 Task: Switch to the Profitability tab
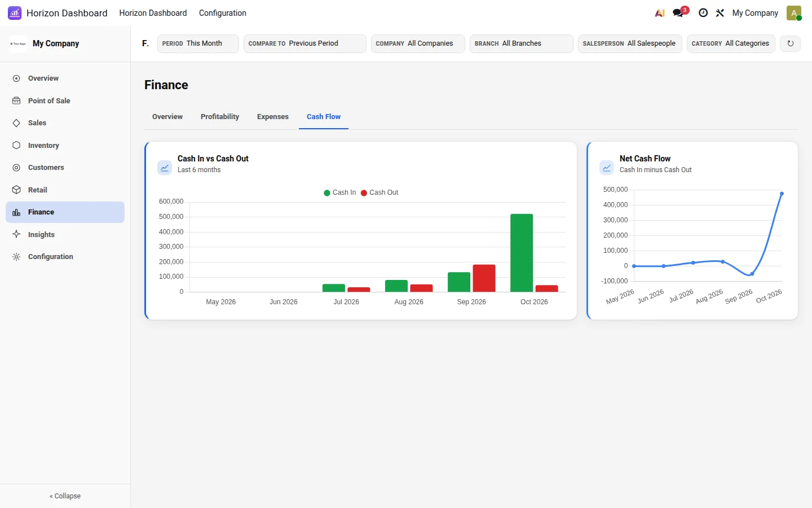tap(220, 117)
